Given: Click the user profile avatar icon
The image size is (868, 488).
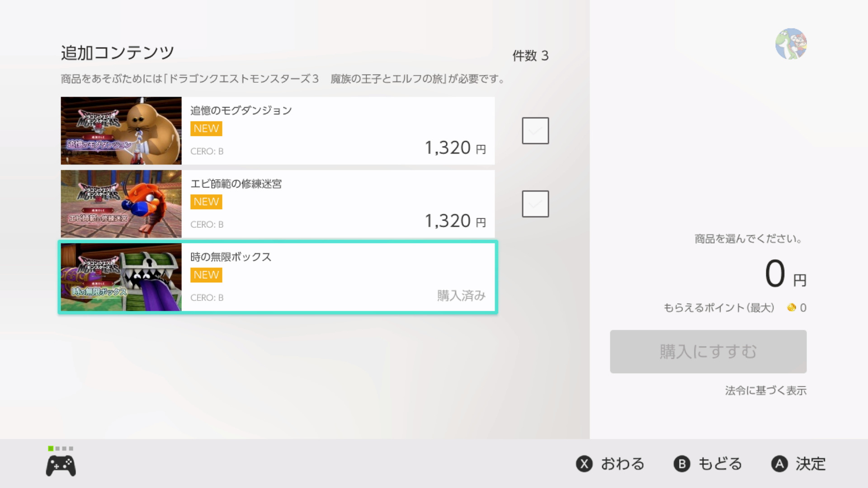Looking at the screenshot, I should coord(790,45).
